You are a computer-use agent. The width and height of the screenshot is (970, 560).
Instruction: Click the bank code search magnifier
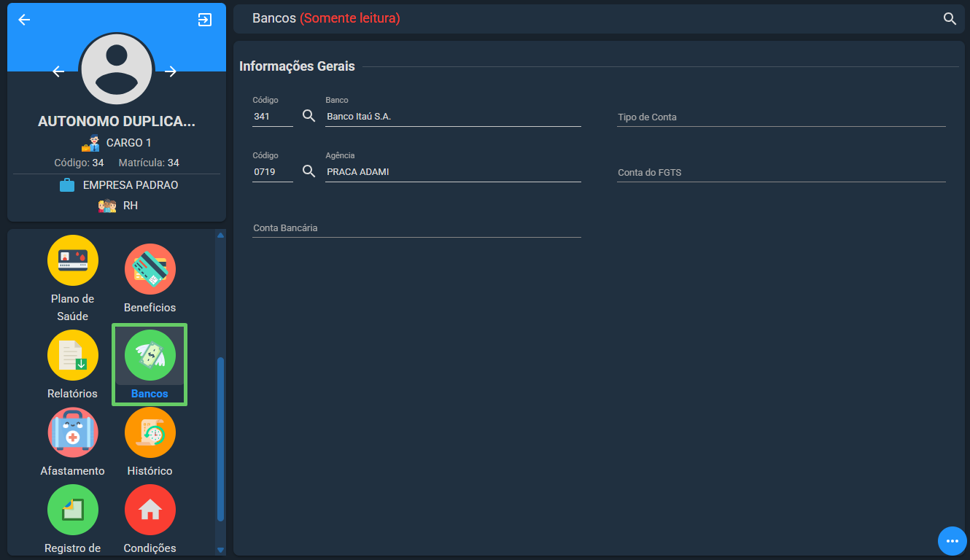click(309, 116)
